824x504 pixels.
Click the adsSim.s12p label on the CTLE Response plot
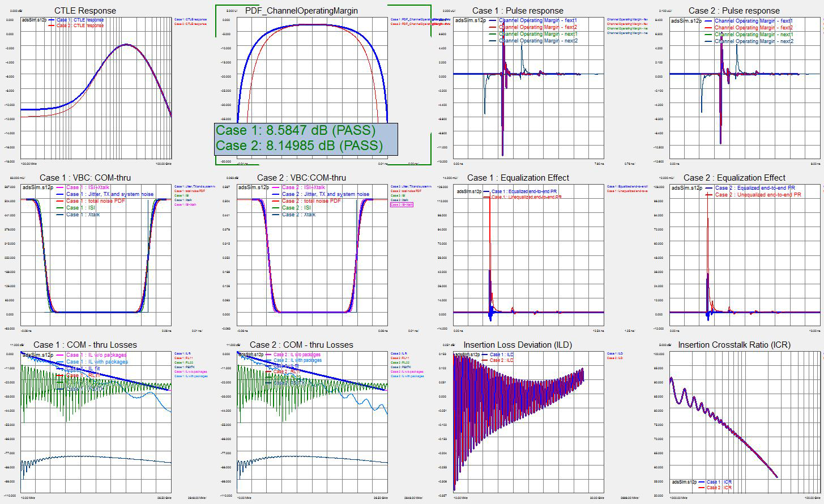(32, 20)
